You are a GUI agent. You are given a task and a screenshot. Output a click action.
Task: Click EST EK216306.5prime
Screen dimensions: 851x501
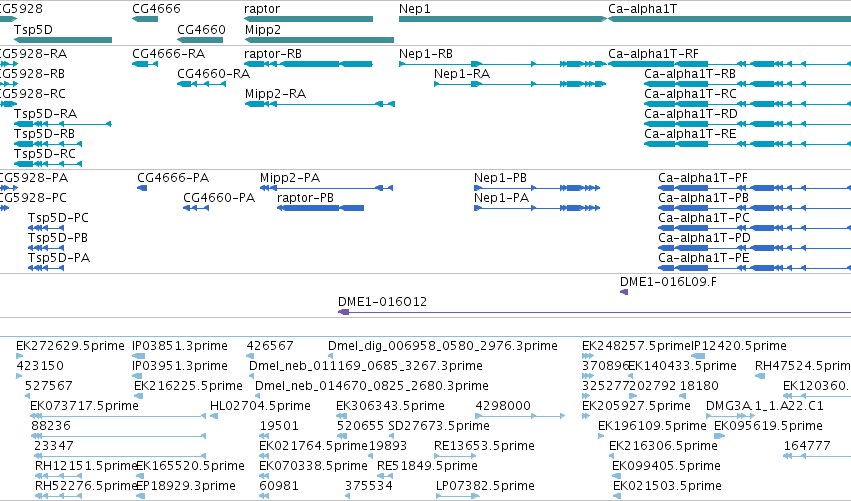(x=612, y=456)
